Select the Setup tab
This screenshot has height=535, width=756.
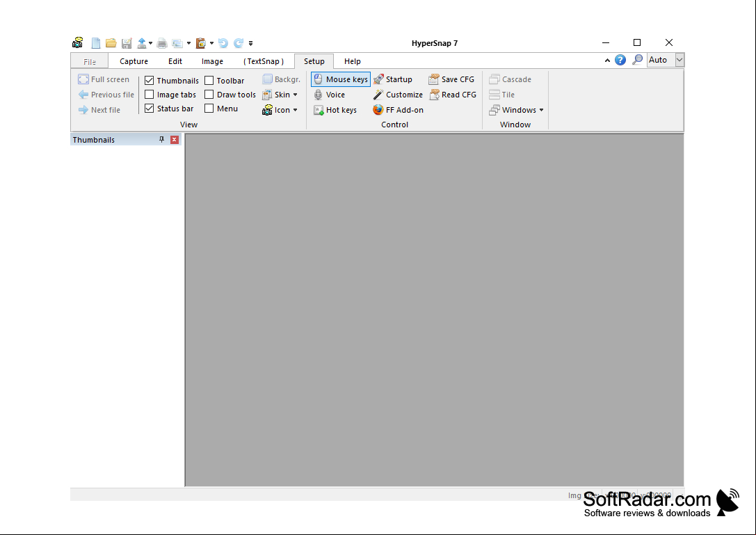314,61
